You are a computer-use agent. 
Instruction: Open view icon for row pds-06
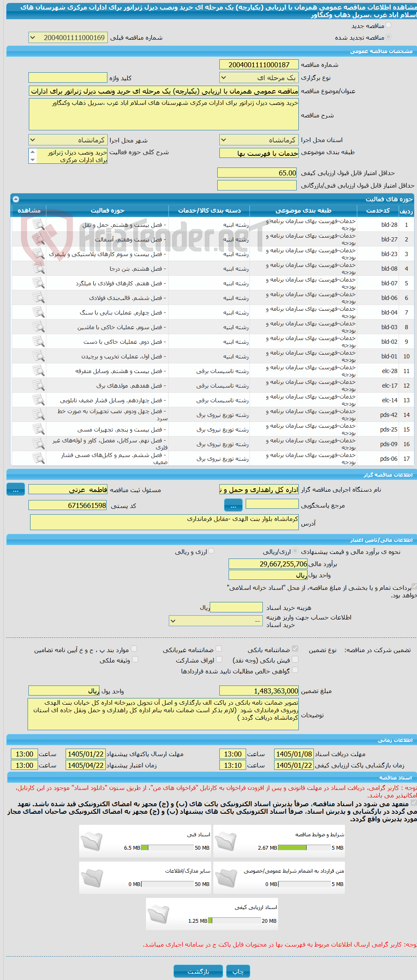point(38,459)
